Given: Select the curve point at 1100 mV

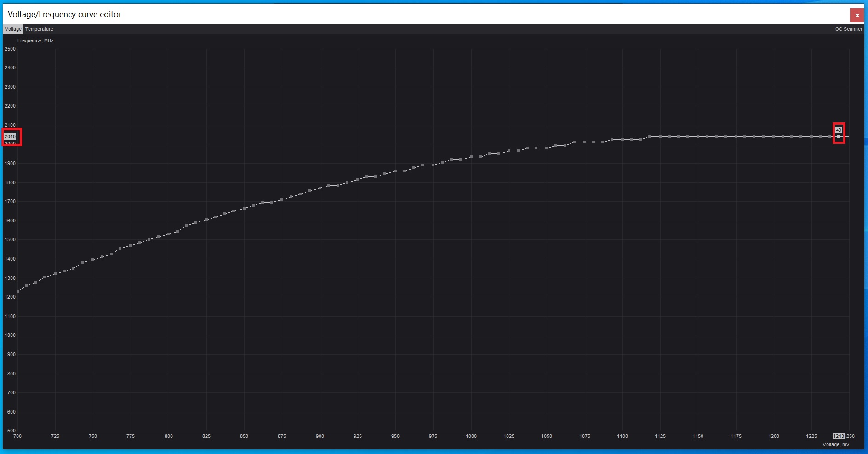Looking at the screenshot, I should tap(622, 139).
